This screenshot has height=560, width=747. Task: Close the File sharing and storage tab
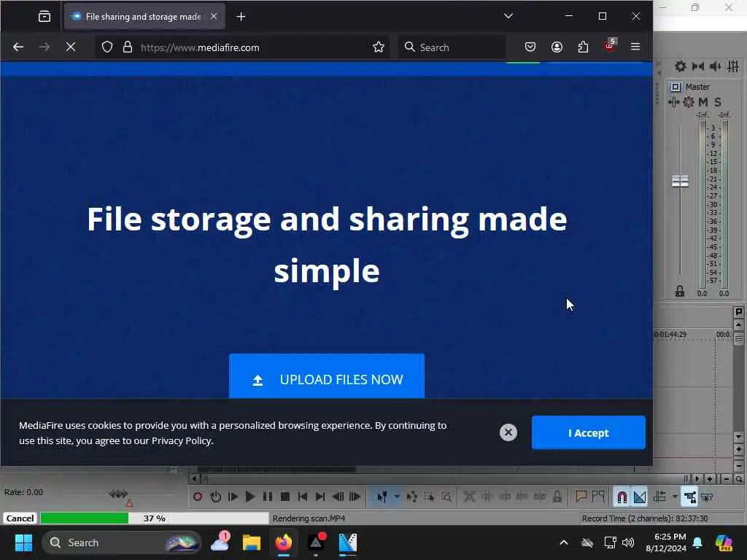tap(214, 16)
